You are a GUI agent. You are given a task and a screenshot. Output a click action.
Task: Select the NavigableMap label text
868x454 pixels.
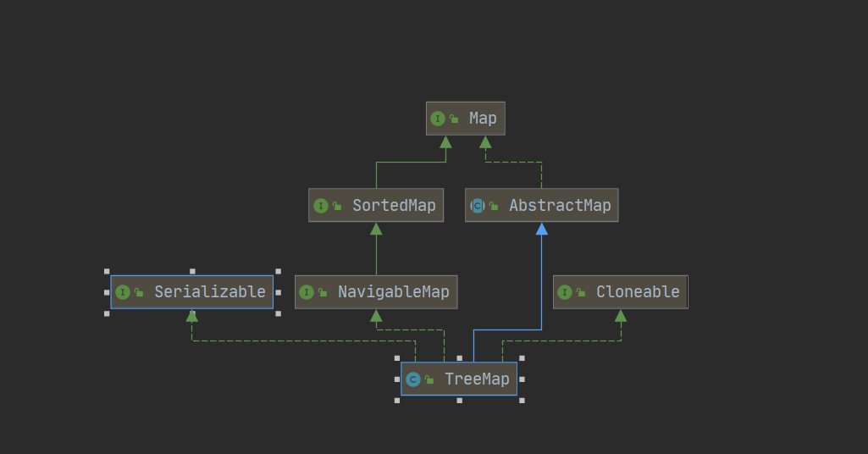[393, 292]
